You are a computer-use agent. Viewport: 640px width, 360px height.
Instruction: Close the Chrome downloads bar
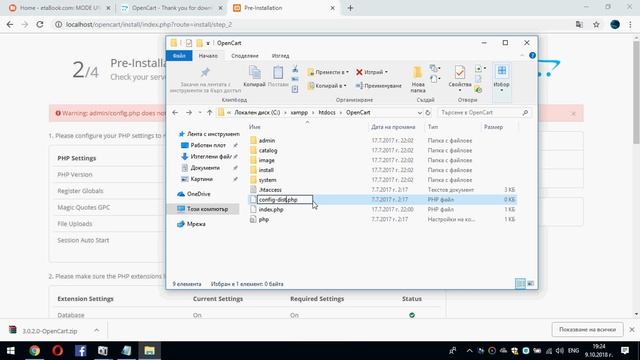coord(632,329)
